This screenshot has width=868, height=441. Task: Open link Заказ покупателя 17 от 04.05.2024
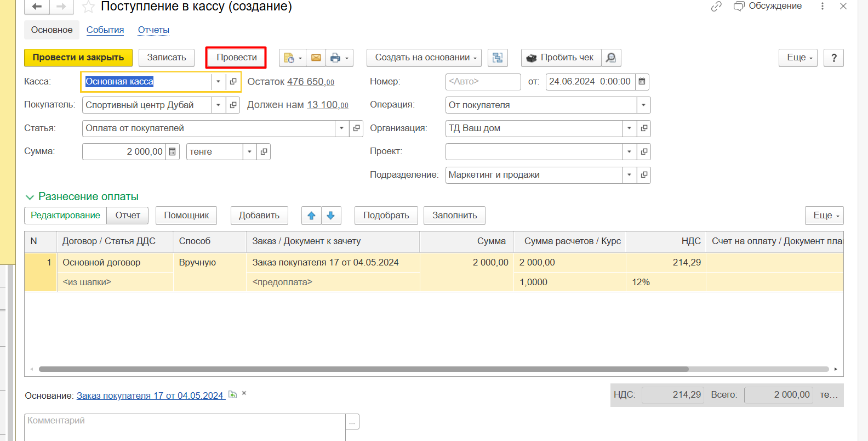[150, 395]
